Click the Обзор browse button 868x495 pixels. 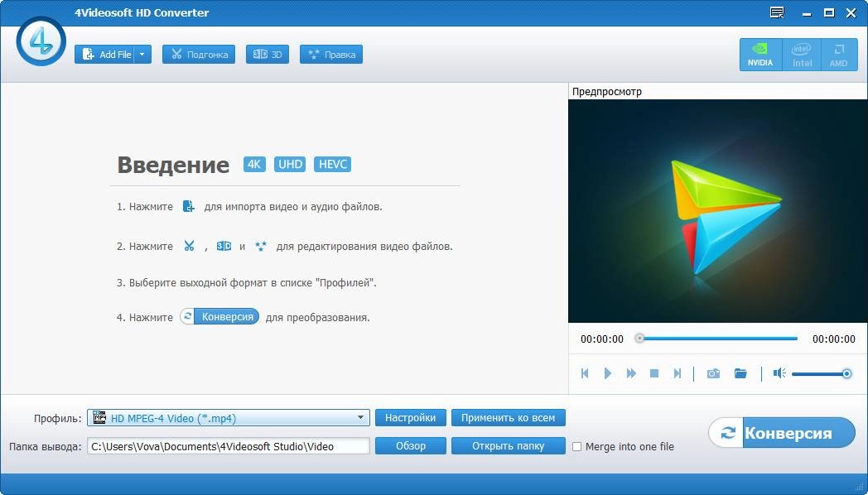click(x=410, y=446)
